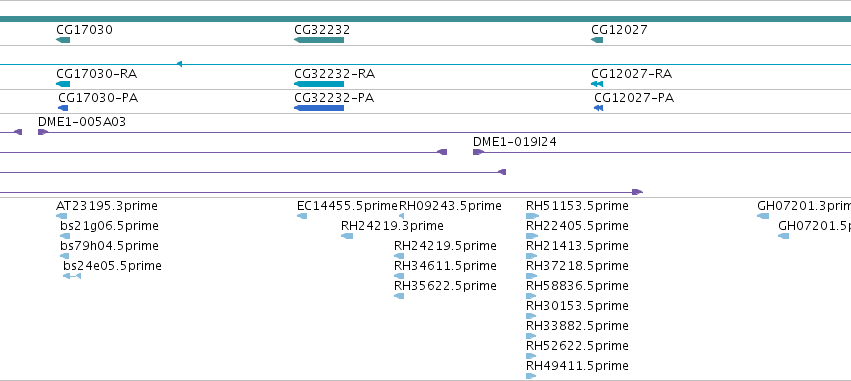The image size is (851, 381).
Task: Click the RH24219.3prime EST marker
Action: [x=347, y=236]
